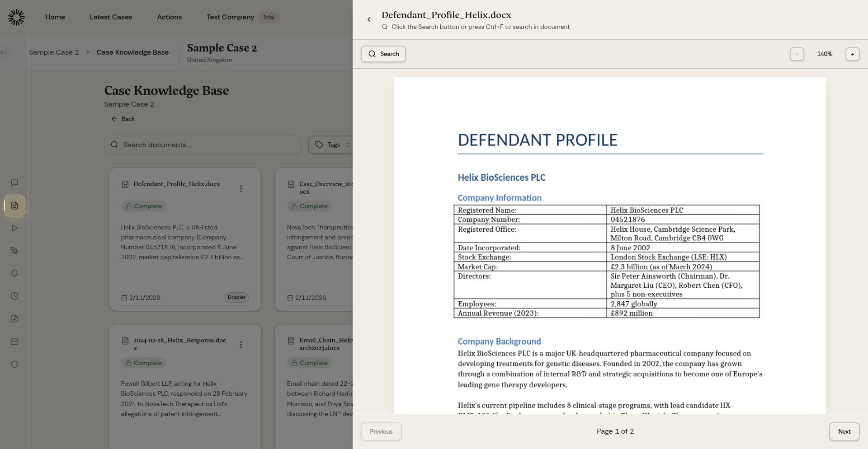Click the pen tool icon in sidebar

click(14, 251)
